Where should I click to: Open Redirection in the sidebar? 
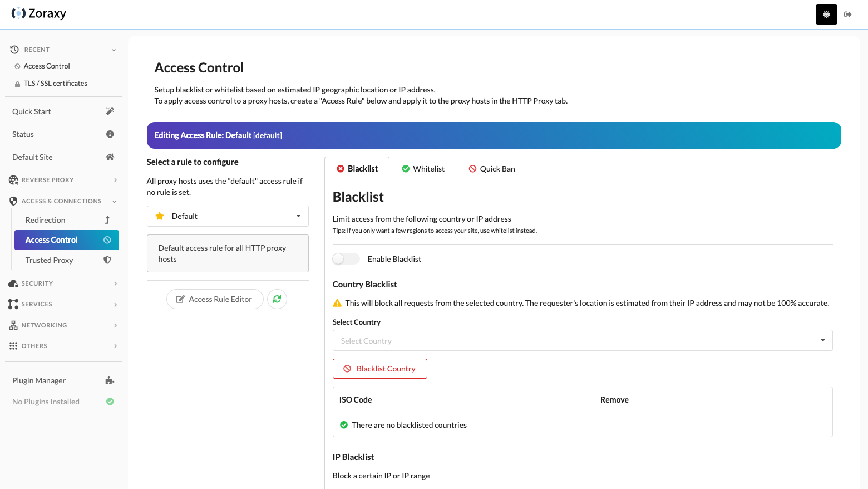click(x=67, y=220)
